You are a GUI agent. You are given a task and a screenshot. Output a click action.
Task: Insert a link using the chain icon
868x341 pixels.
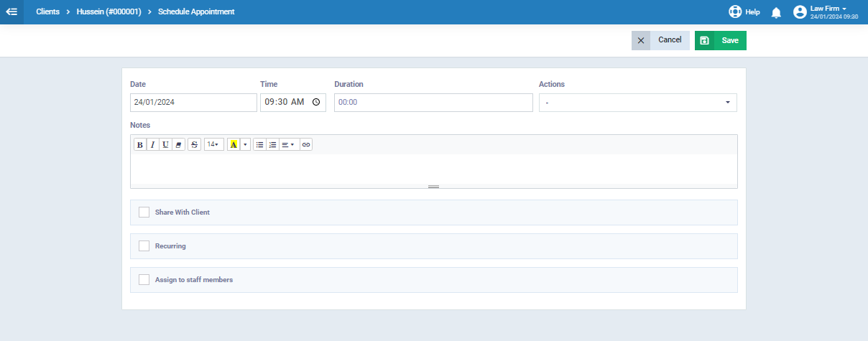coord(306,144)
